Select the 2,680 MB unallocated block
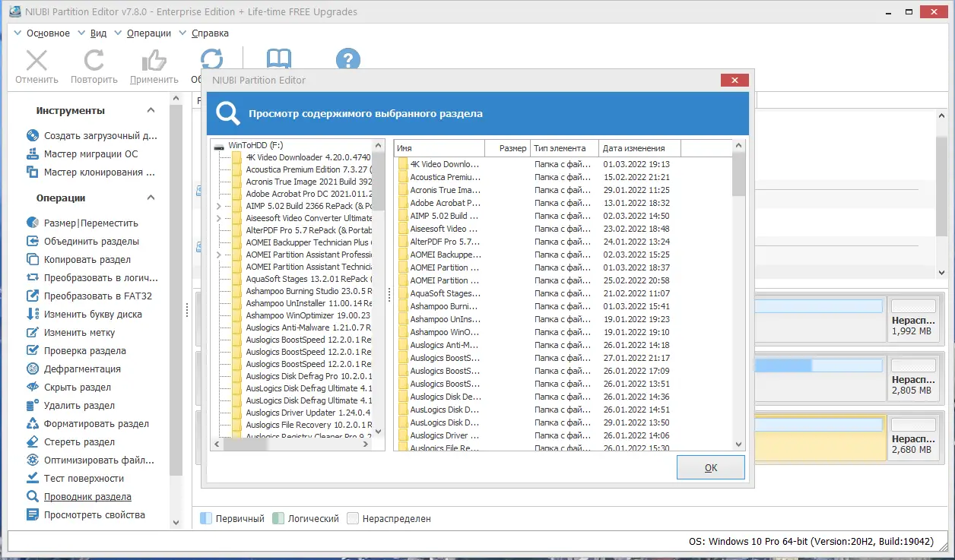 click(913, 438)
